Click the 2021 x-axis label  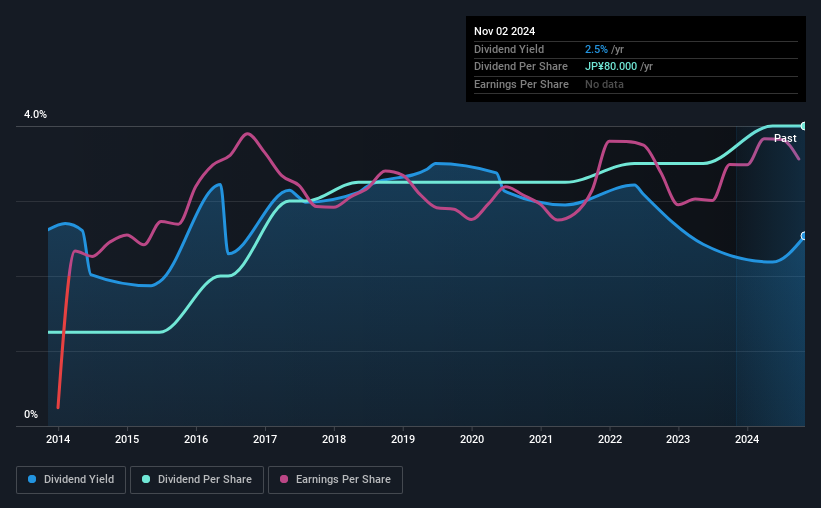(541, 439)
